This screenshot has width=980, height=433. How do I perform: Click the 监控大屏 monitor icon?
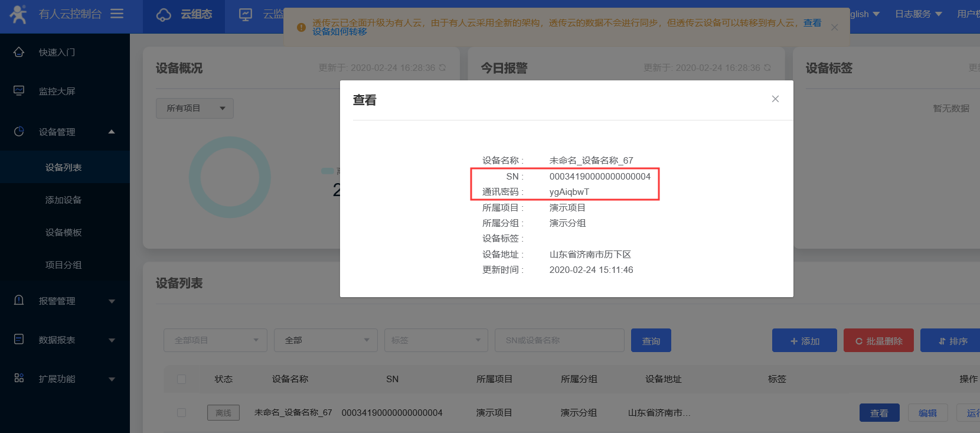click(x=19, y=91)
